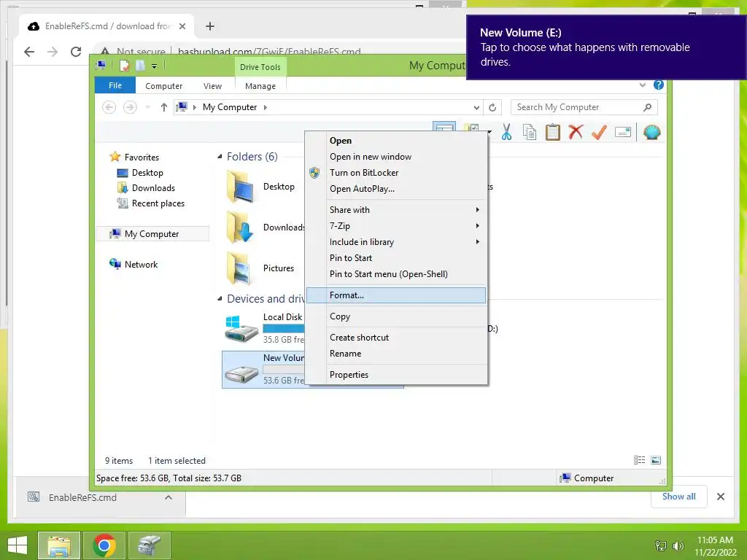
Task: Choose Copy in the context menu
Action: pos(396,316)
